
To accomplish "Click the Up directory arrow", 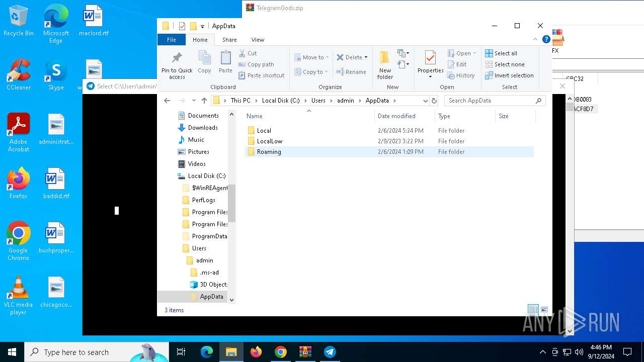I will point(204,101).
